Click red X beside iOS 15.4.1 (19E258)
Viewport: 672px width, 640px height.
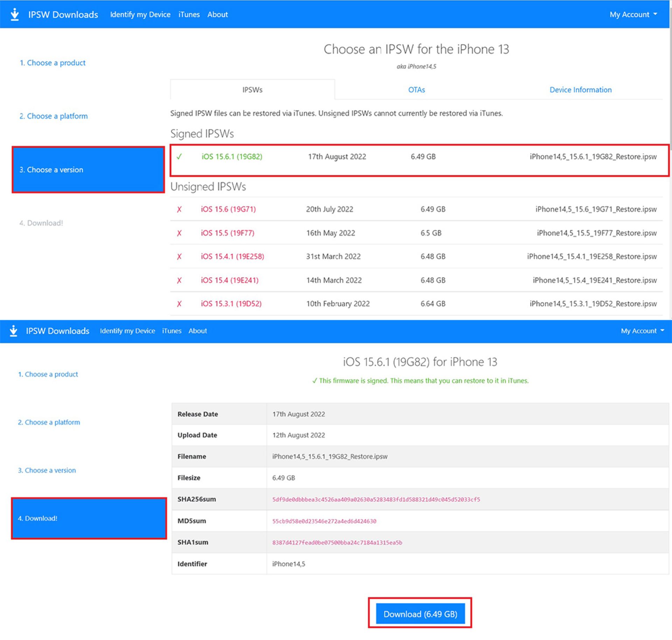[179, 256]
